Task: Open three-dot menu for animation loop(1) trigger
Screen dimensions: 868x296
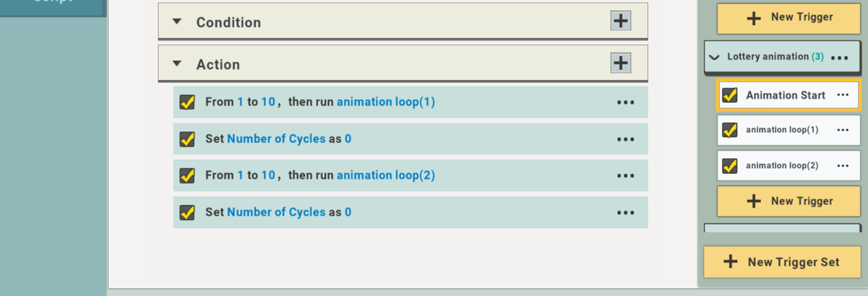Action: coord(843,130)
